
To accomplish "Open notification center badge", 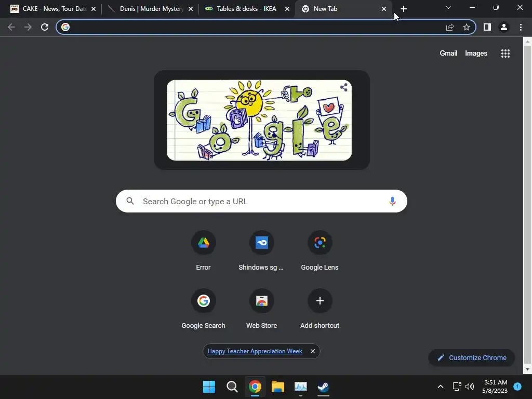I will pos(517,387).
